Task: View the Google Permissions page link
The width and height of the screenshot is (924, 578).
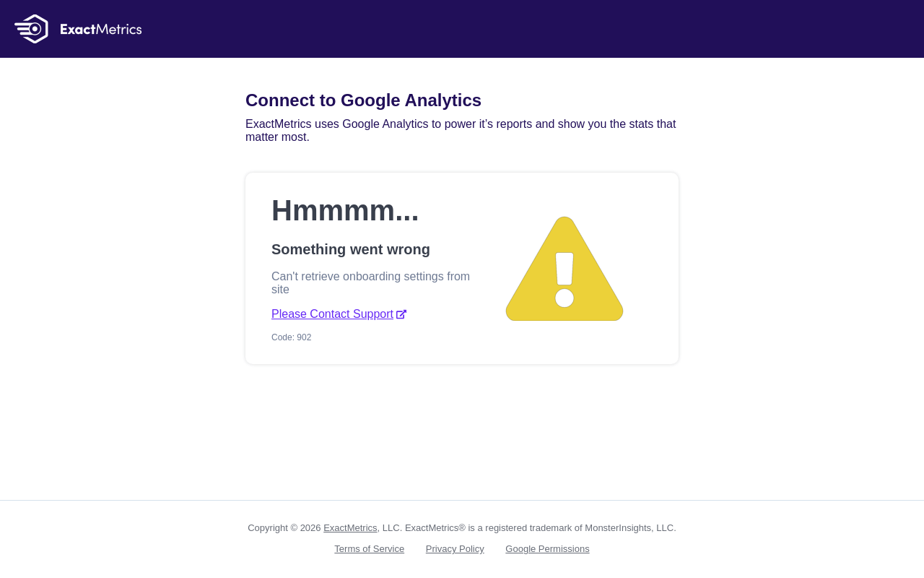Action: (x=547, y=549)
